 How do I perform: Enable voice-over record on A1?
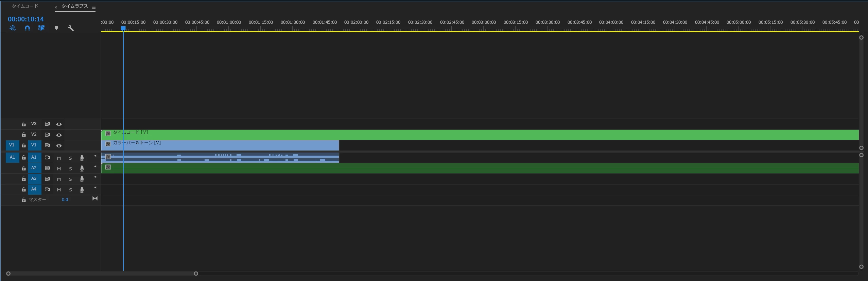[82, 158]
